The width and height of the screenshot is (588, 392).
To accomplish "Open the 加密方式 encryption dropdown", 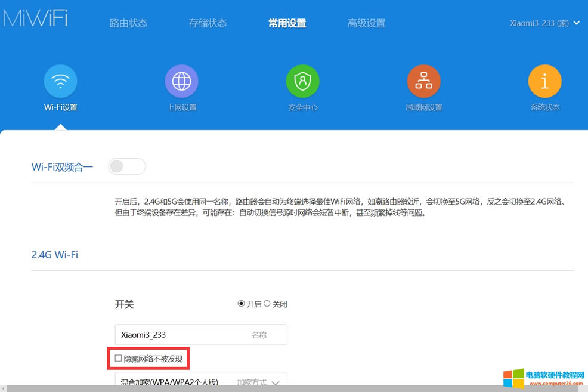I will click(275, 382).
